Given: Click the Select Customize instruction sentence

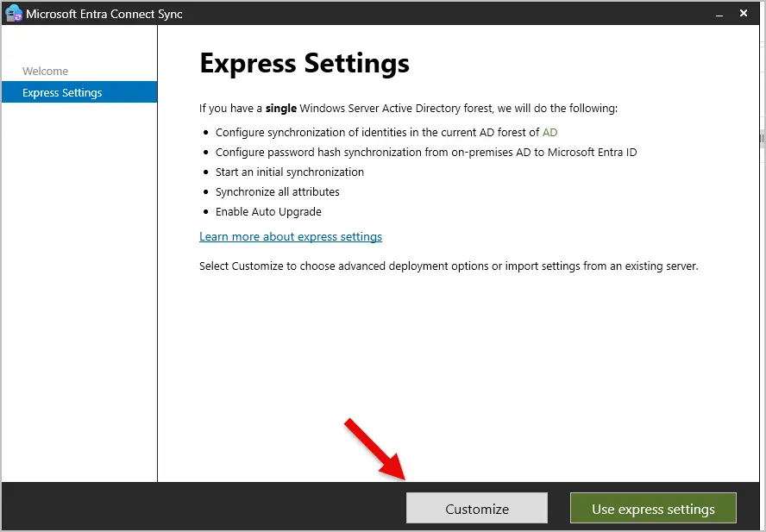Looking at the screenshot, I should (x=449, y=266).
